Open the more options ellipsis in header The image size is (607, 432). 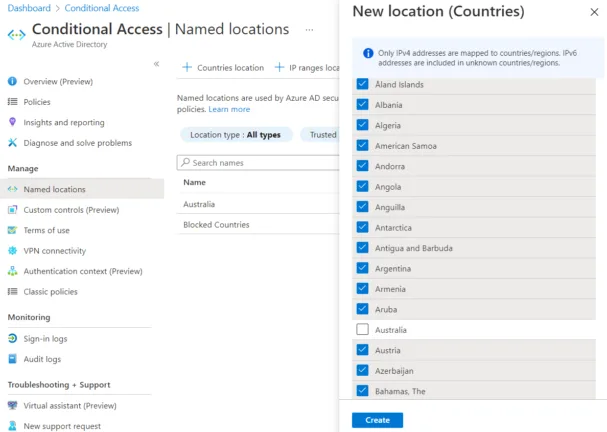click(309, 30)
